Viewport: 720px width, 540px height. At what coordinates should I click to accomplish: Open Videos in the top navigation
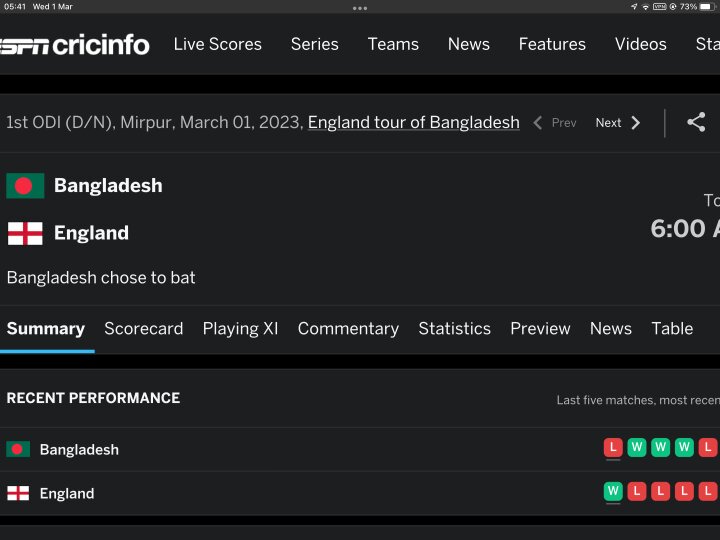point(641,44)
